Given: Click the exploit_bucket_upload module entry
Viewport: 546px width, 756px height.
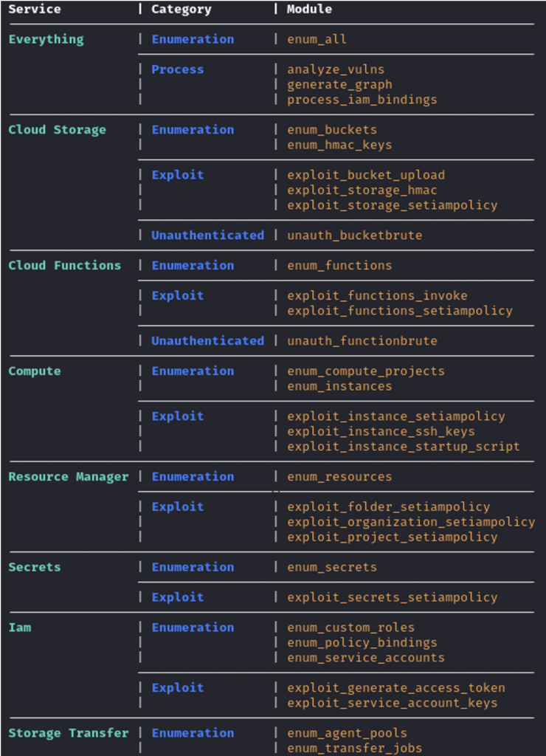Looking at the screenshot, I should [366, 175].
